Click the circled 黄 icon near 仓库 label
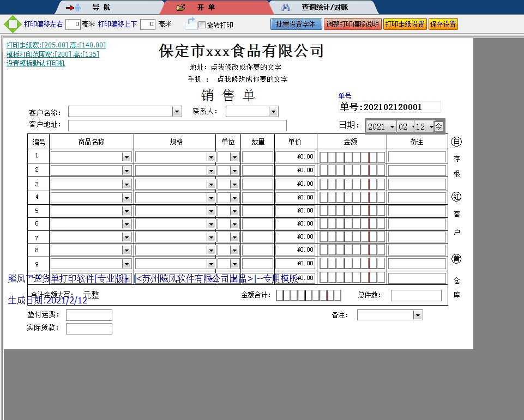 coord(456,260)
